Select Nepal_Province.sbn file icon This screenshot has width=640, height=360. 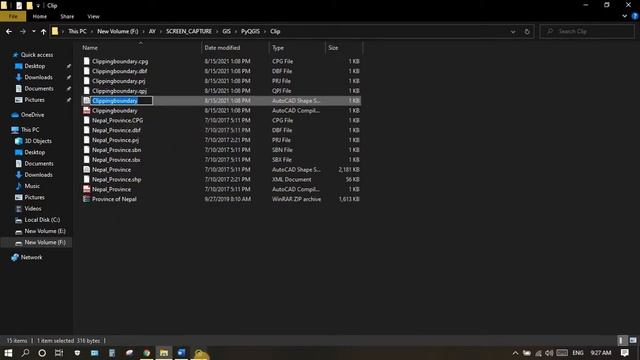pos(87,150)
